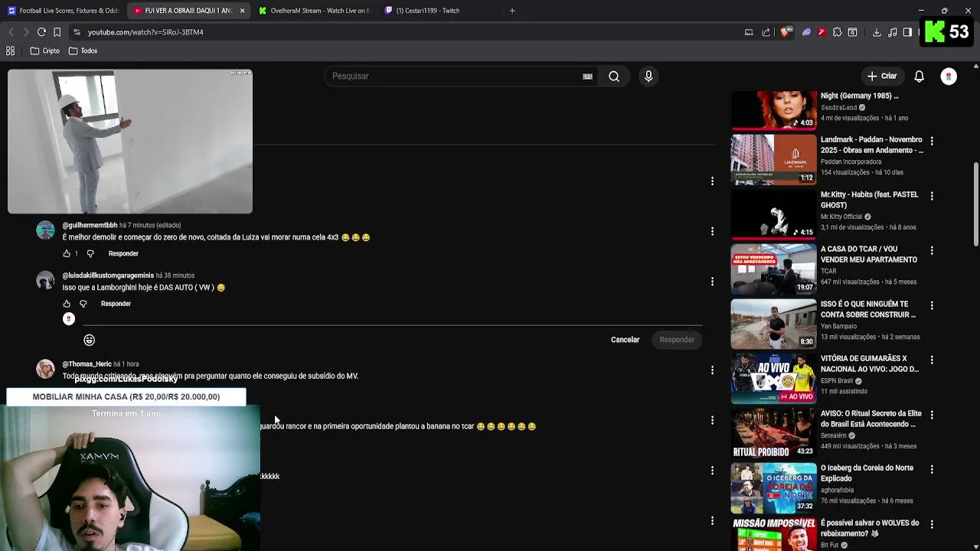Viewport: 980px width, 551px height.
Task: Open more options for Coreia do Norte video
Action: point(932,470)
